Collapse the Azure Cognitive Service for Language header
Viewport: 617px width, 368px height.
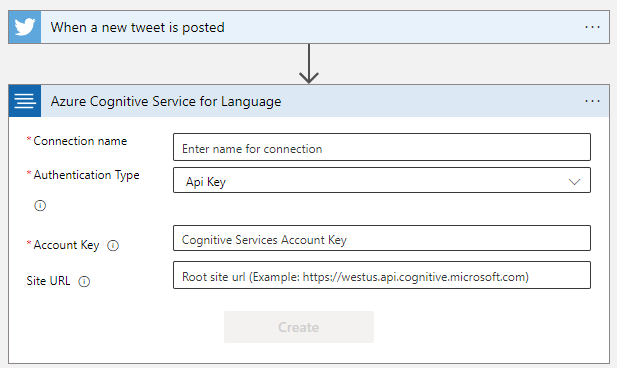pyautogui.click(x=309, y=101)
